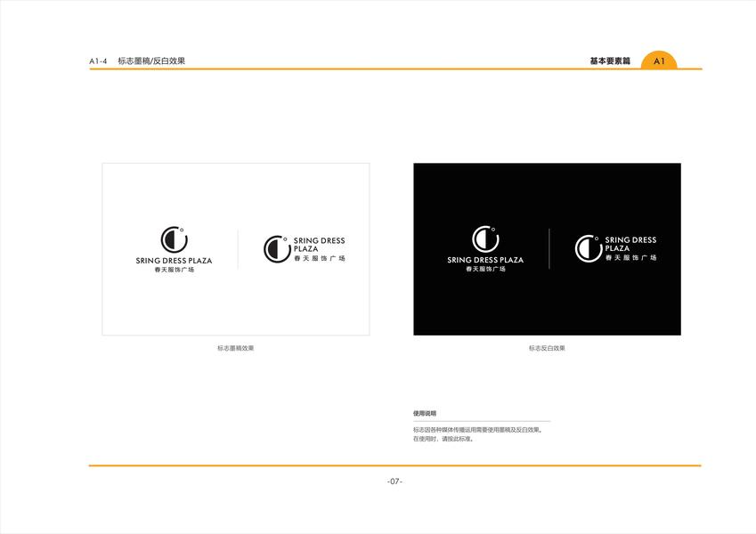
Task: Click the page number -07-
Action: 394,481
